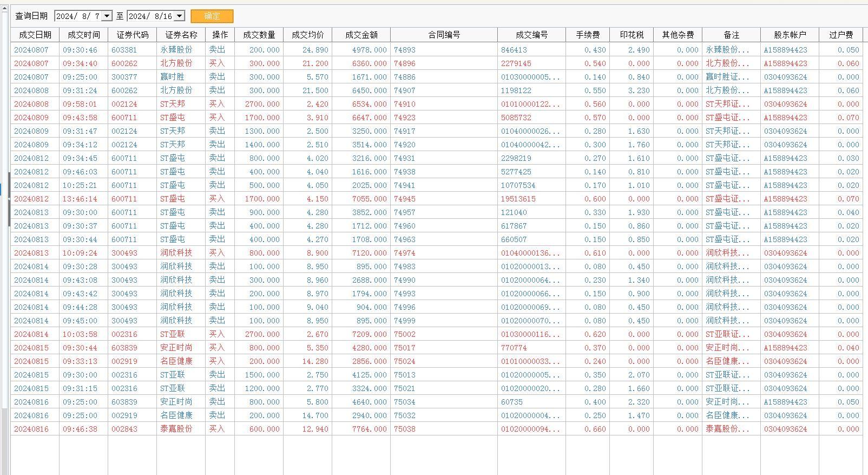868x475 pixels.
Task: Click the 手续费 column header
Action: [587, 35]
